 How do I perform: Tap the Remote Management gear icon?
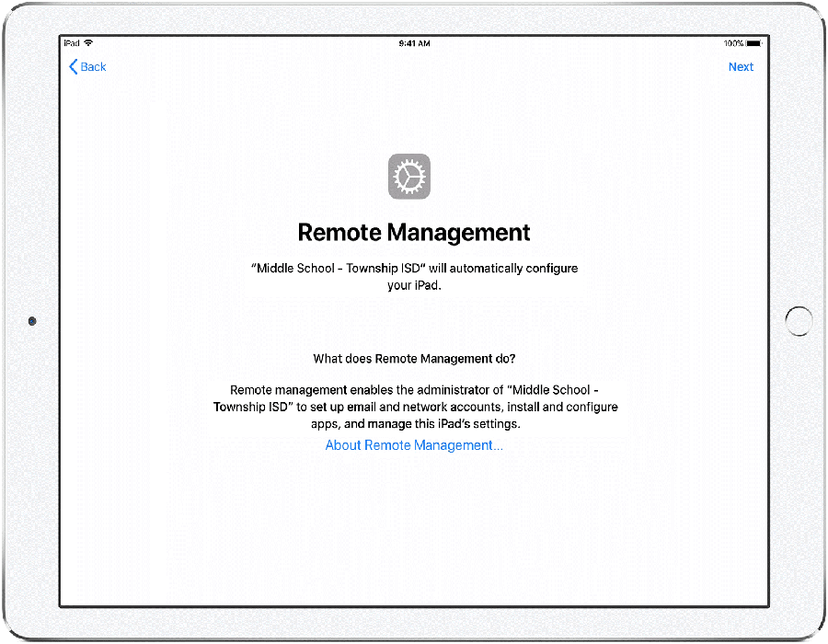pos(409,177)
